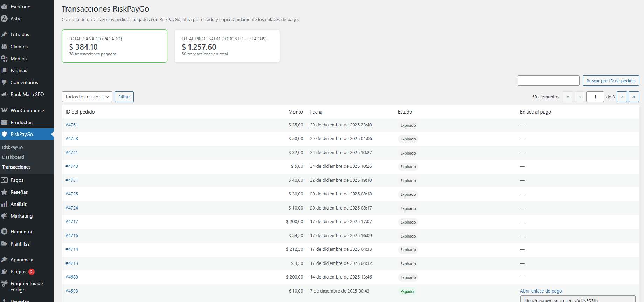Open order #4741 link
Image resolution: width=644 pixels, height=302 pixels.
click(72, 153)
